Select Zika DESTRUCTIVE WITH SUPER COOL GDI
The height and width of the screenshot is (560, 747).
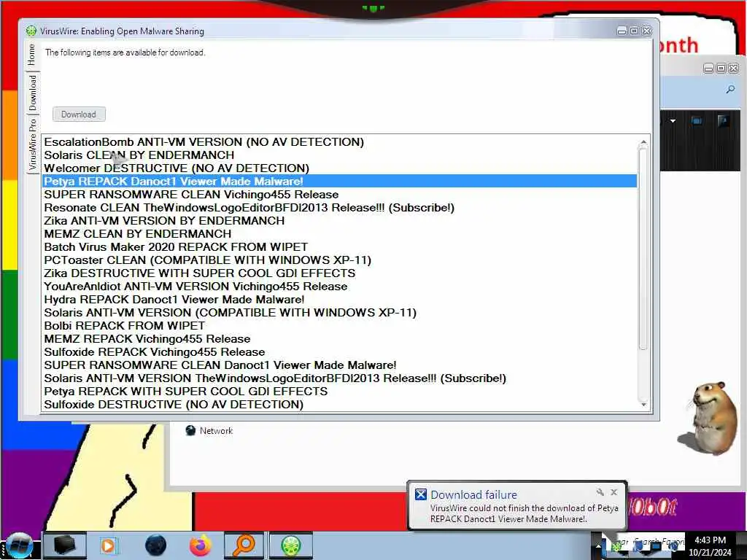click(x=340, y=273)
